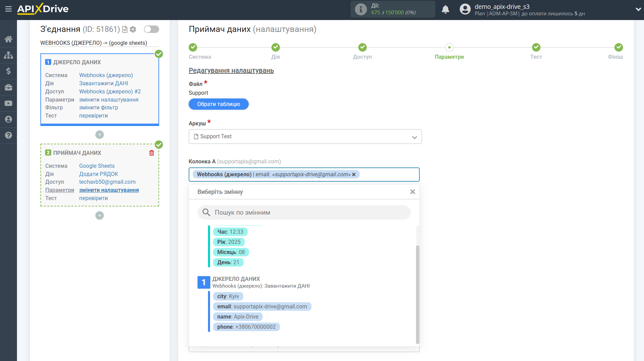
Task: Open the help question sidebar icon
Action: point(8,135)
